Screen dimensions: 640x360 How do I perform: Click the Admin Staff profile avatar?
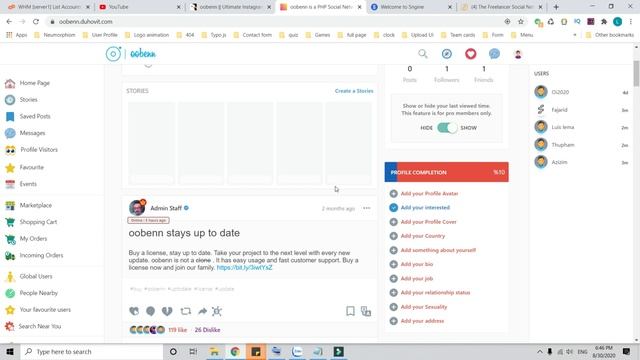137,208
